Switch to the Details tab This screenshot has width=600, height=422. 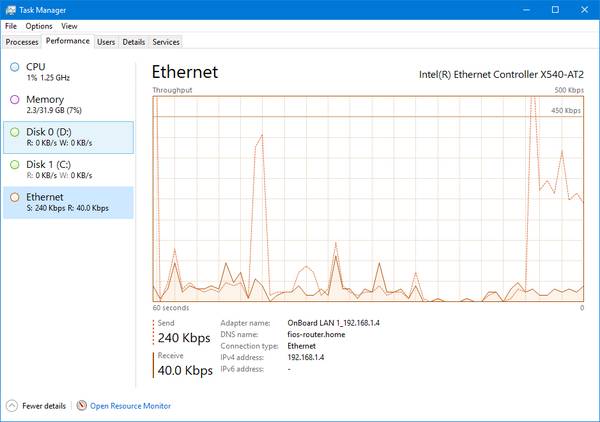(133, 42)
